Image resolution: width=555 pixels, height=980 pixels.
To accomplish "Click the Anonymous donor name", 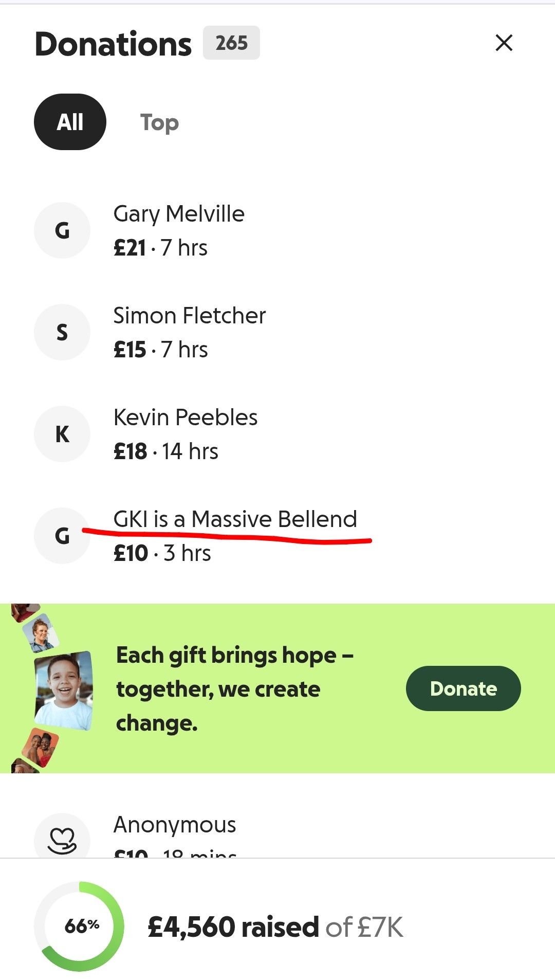I will coord(175,825).
